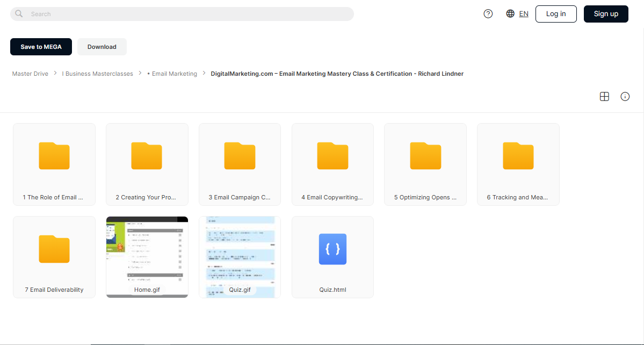
Task: Open folder icon '7 Email Deliverability'
Action: tap(54, 249)
